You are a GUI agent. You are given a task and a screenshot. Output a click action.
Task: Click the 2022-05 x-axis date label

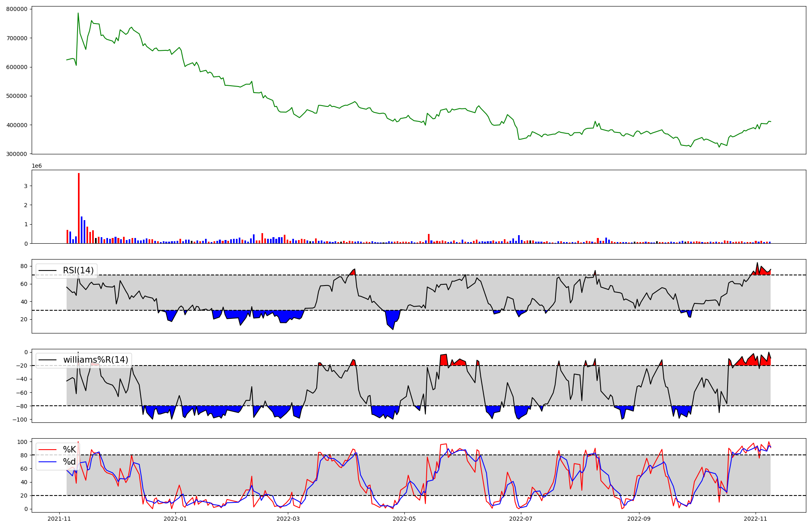pos(404,519)
